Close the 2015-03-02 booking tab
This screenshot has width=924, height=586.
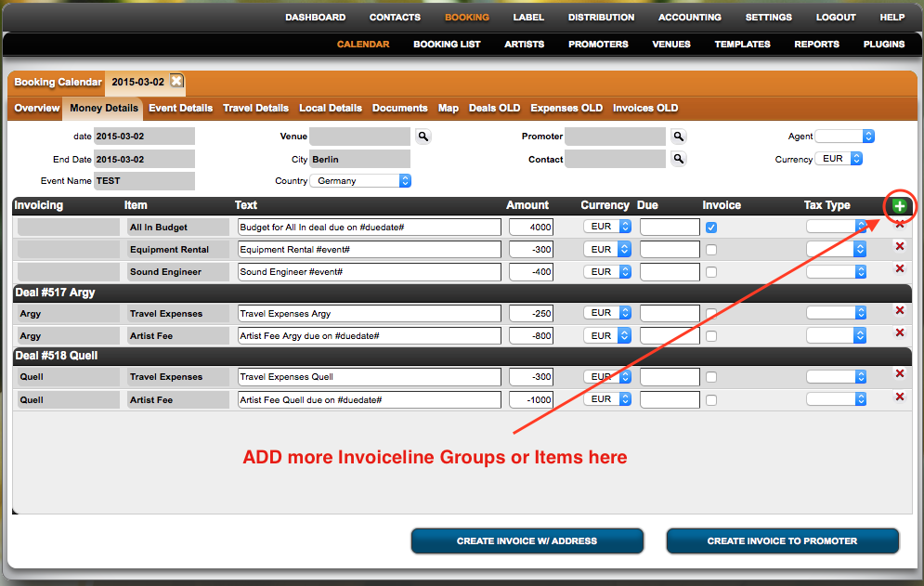pos(177,82)
